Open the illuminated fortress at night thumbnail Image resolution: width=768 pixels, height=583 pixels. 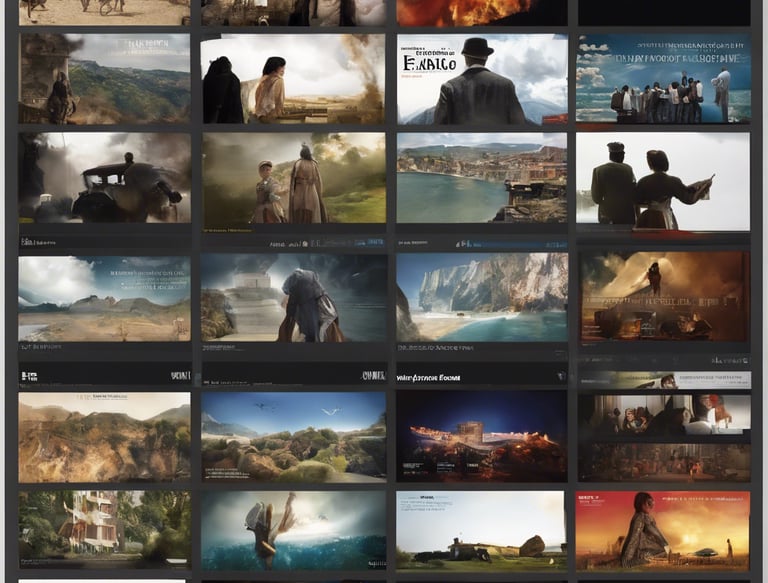click(482, 437)
